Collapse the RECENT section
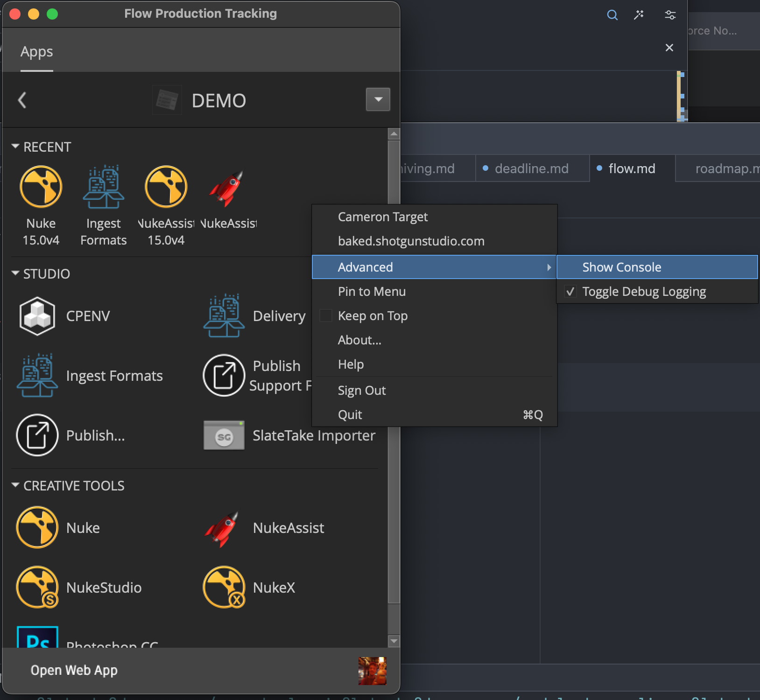The height and width of the screenshot is (700, 760). coord(15,147)
